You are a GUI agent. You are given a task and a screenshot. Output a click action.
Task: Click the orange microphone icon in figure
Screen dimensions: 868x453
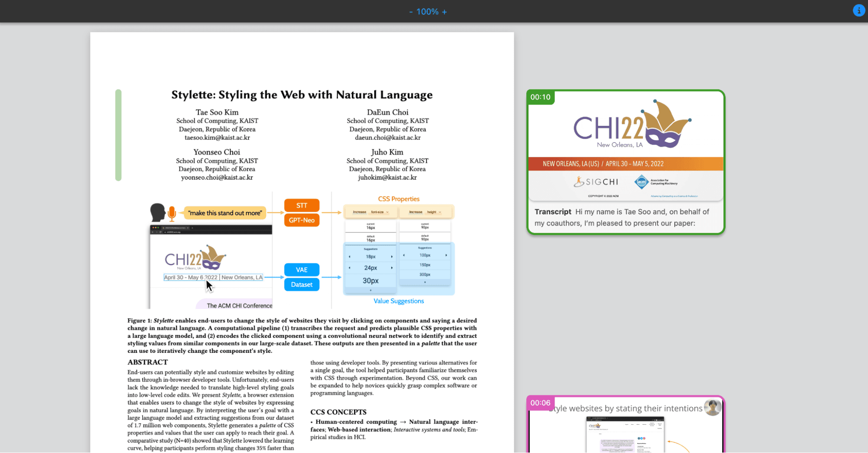point(172,213)
